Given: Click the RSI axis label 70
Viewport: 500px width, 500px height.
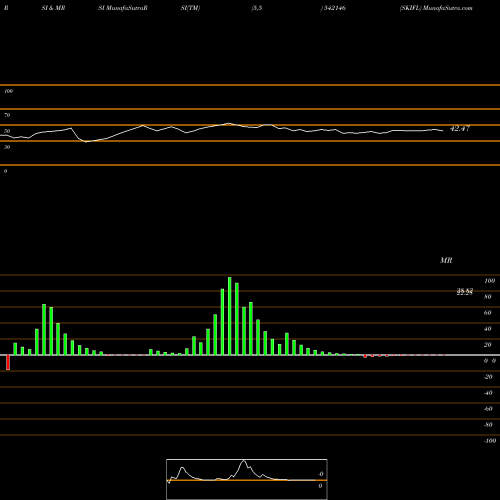Looking at the screenshot, I should (x=7, y=115).
